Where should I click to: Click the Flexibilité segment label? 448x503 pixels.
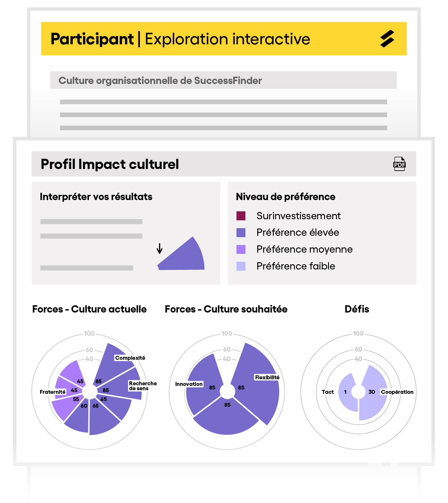[267, 377]
